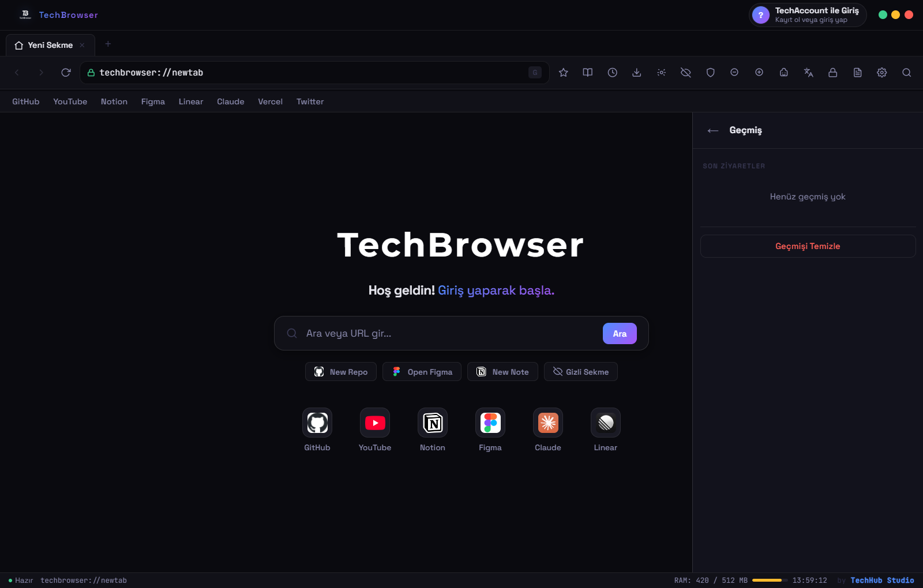Open settings gear icon
This screenshot has height=588, width=923.
[x=882, y=73]
